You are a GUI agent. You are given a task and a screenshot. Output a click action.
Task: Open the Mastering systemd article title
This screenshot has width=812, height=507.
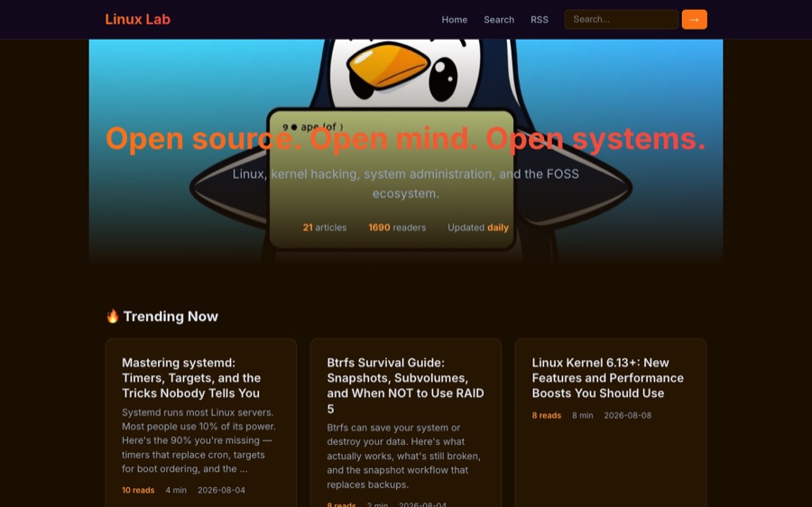click(x=191, y=377)
